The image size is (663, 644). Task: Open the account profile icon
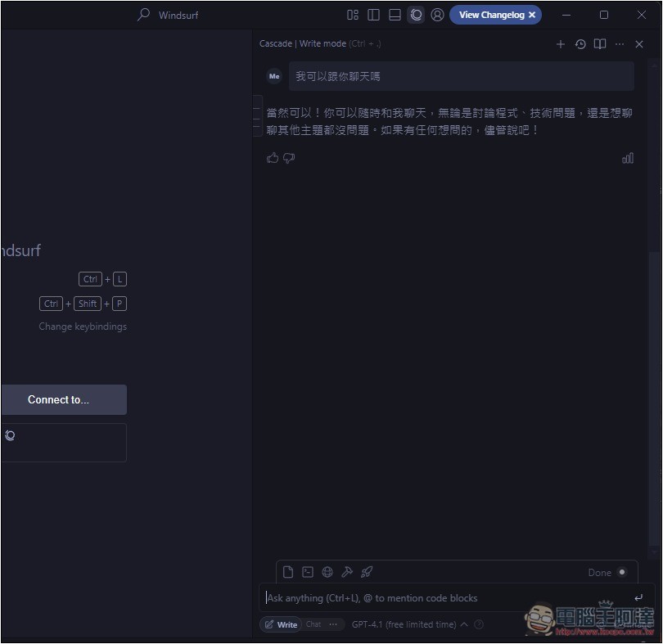point(438,15)
